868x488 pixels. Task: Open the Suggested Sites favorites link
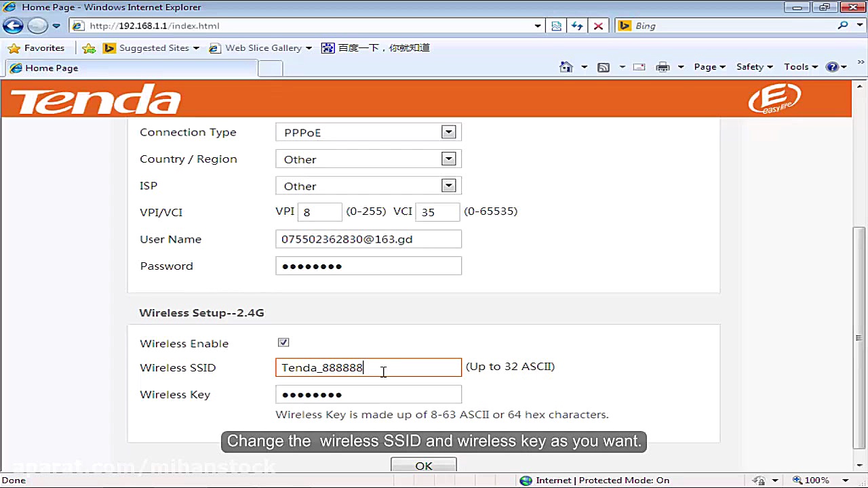tap(151, 48)
